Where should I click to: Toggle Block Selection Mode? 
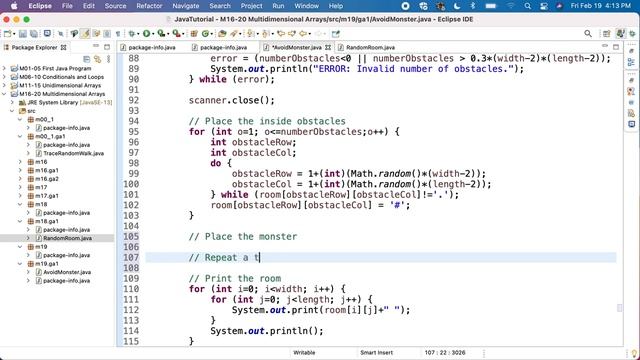click(107, 34)
